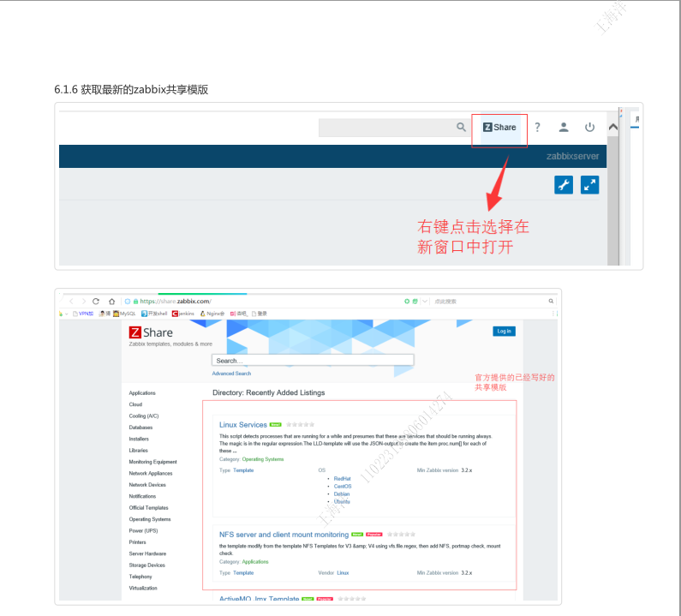Select the Cloud category
The height and width of the screenshot is (616, 681).
click(x=135, y=405)
